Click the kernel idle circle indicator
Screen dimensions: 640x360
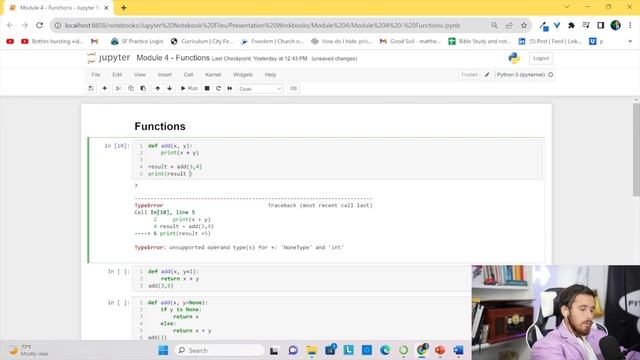[x=551, y=75]
